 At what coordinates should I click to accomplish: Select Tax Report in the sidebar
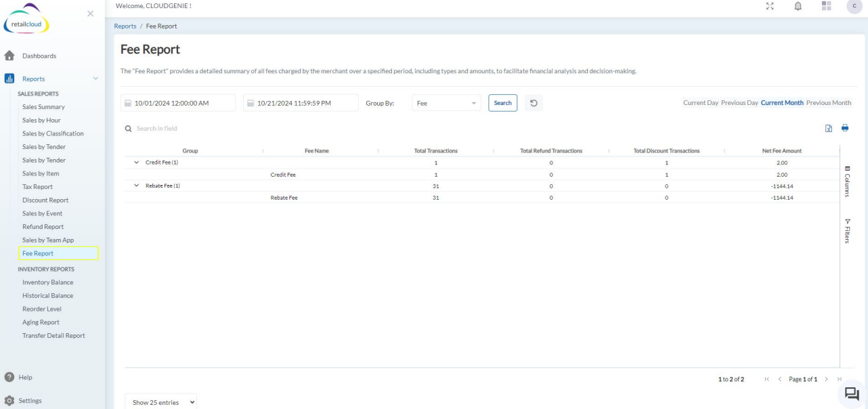[x=37, y=186]
